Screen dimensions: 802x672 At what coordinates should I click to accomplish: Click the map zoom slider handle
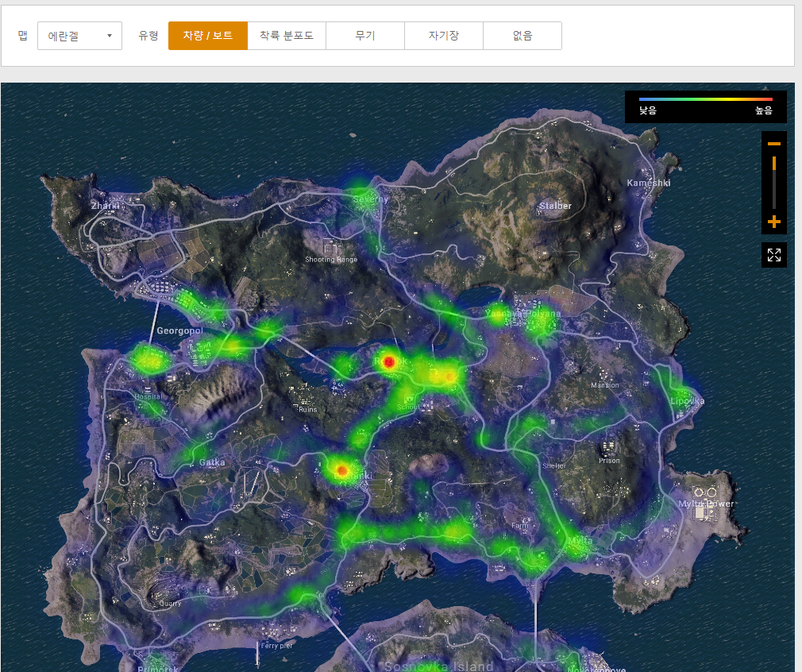tap(774, 164)
